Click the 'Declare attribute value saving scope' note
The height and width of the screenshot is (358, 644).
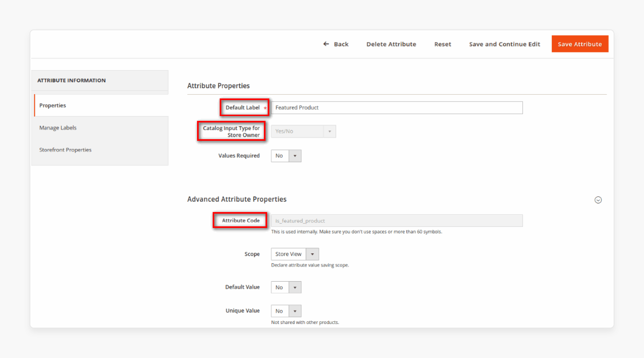pyautogui.click(x=310, y=265)
